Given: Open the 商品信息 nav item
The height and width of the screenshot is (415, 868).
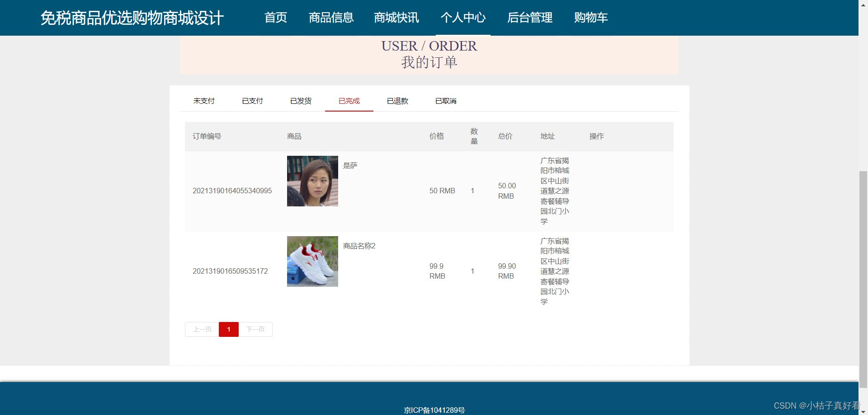Looking at the screenshot, I should (331, 18).
